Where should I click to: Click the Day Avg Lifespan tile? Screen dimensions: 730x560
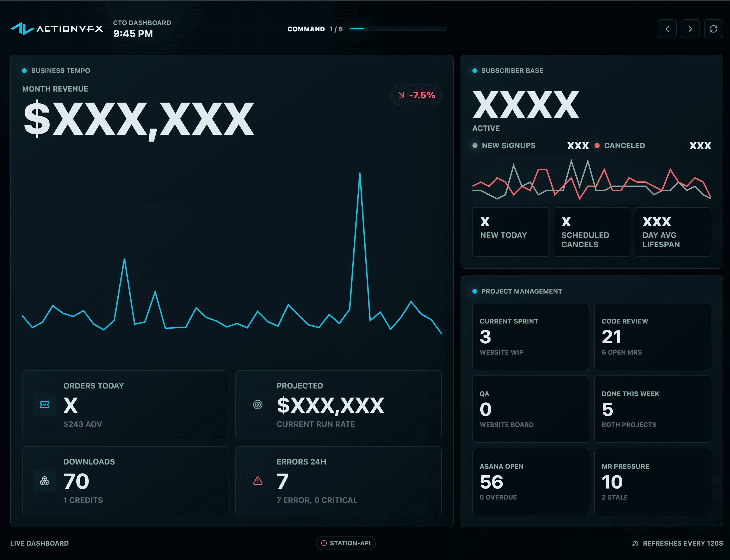(x=673, y=232)
